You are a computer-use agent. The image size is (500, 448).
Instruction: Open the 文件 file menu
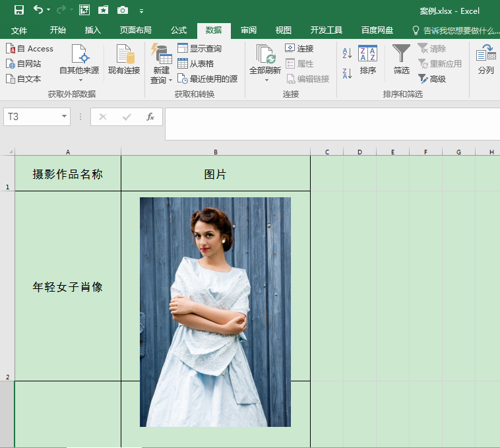[x=19, y=30]
